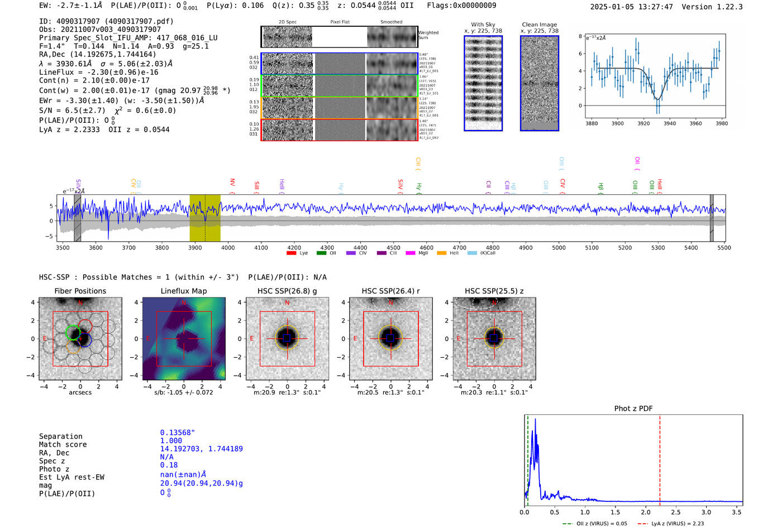Select the HSC SSP r-band cutout

pos(390,339)
